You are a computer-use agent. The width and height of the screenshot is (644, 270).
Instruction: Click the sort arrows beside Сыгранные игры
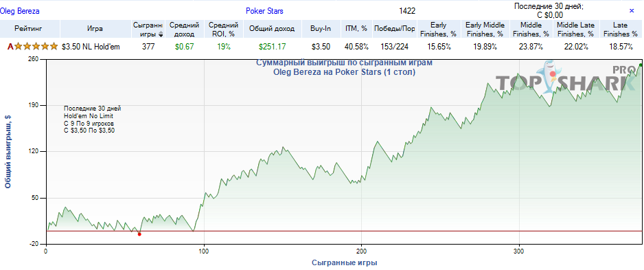coord(161,34)
